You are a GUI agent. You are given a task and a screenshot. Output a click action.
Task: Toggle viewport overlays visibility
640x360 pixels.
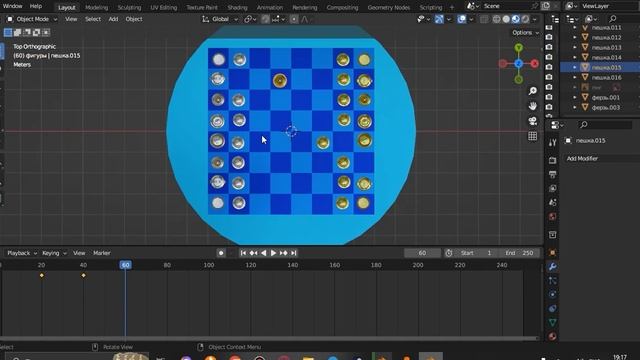click(462, 19)
